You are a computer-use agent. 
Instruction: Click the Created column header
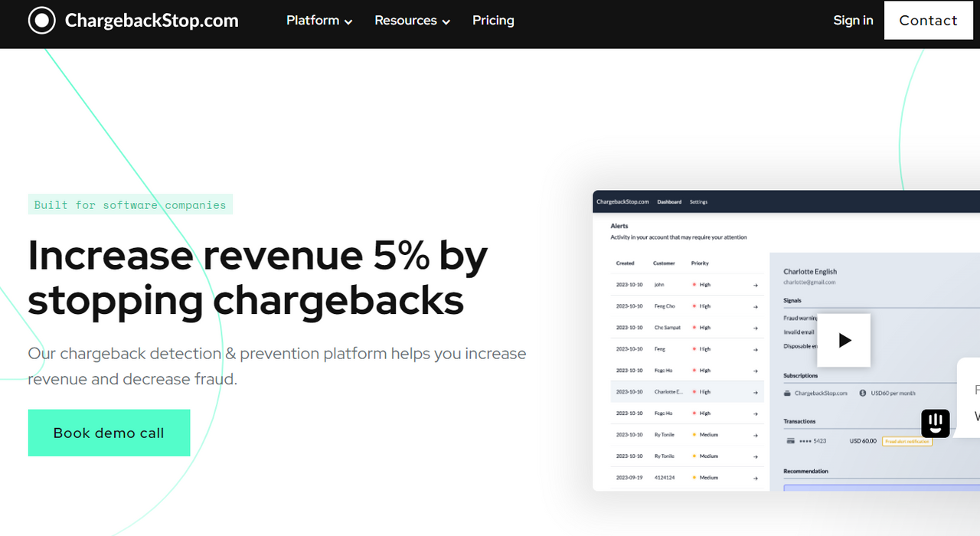click(x=626, y=263)
